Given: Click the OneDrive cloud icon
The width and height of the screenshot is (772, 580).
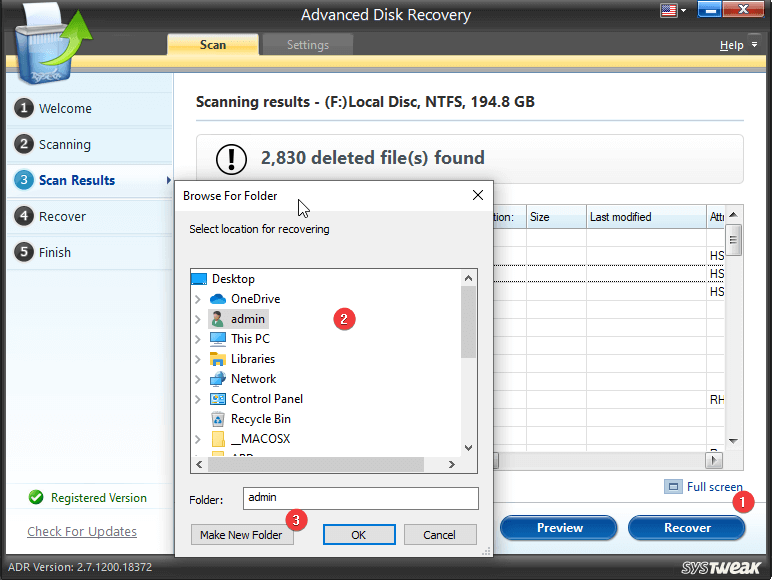Looking at the screenshot, I should coord(218,299).
